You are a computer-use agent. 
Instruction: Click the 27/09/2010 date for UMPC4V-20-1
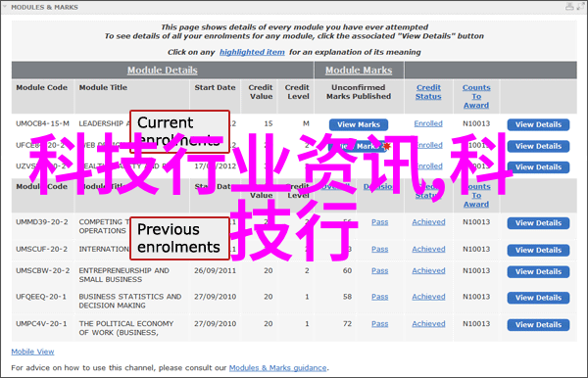coord(215,324)
